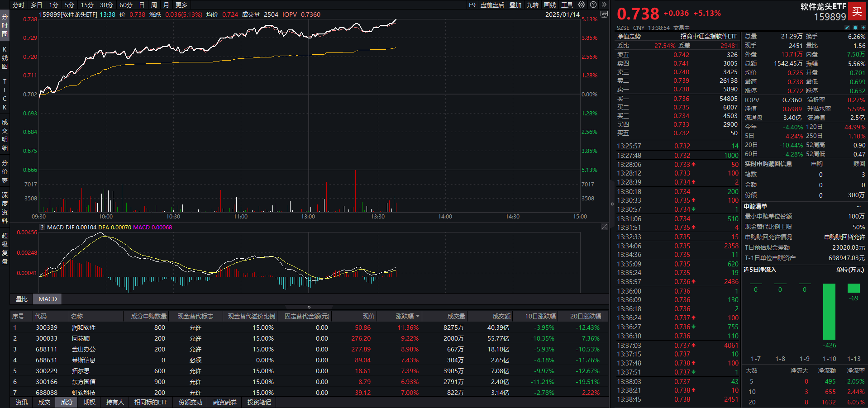
Task: Click the 1-10 green net inflow bar
Action: (829, 312)
